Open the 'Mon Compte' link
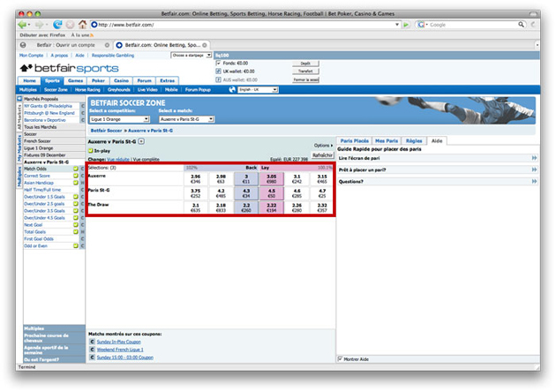The width and height of the screenshot is (556, 392). [x=31, y=56]
